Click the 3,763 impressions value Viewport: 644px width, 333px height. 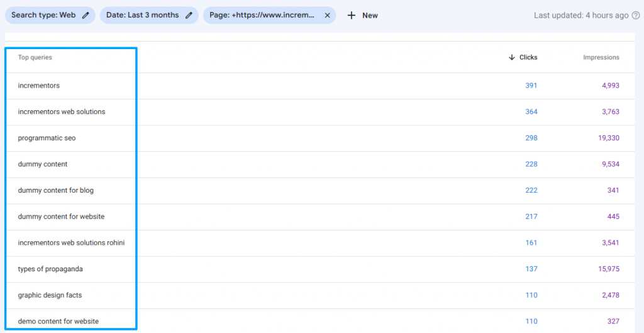pyautogui.click(x=611, y=112)
